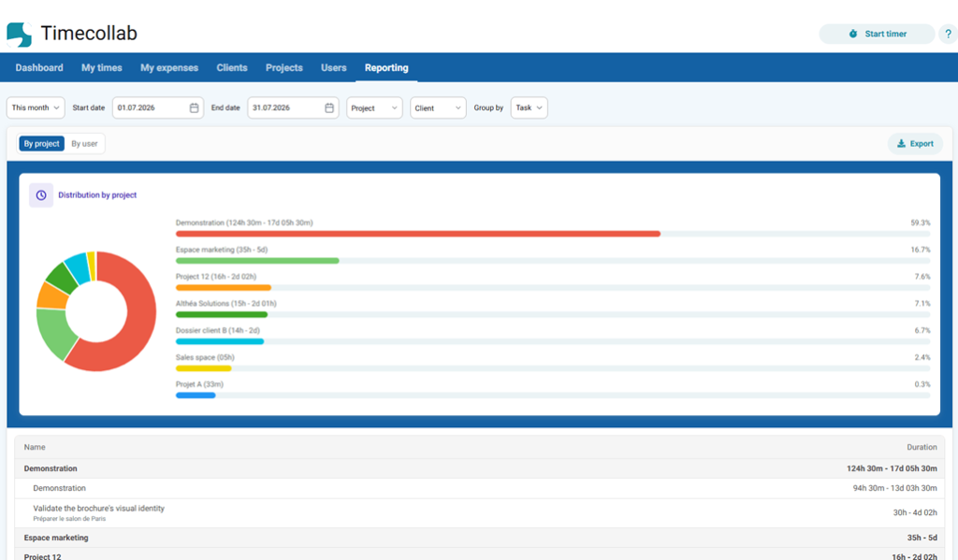This screenshot has height=560, width=958.
Task: Select the By project view toggle
Action: click(41, 144)
